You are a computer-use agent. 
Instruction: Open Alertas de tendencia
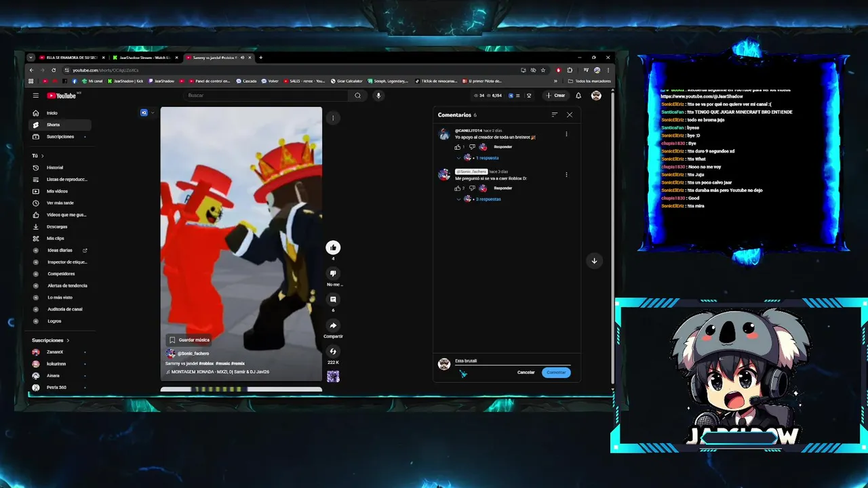[60, 286]
